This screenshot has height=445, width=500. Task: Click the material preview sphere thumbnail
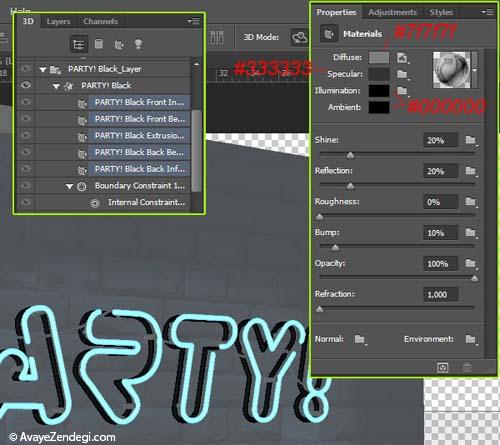(x=451, y=70)
